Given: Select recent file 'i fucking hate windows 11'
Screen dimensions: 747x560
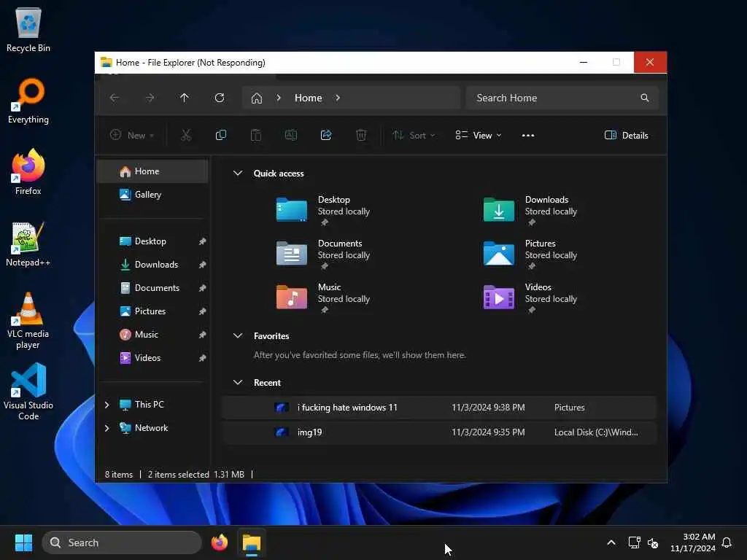Looking at the screenshot, I should point(438,408).
